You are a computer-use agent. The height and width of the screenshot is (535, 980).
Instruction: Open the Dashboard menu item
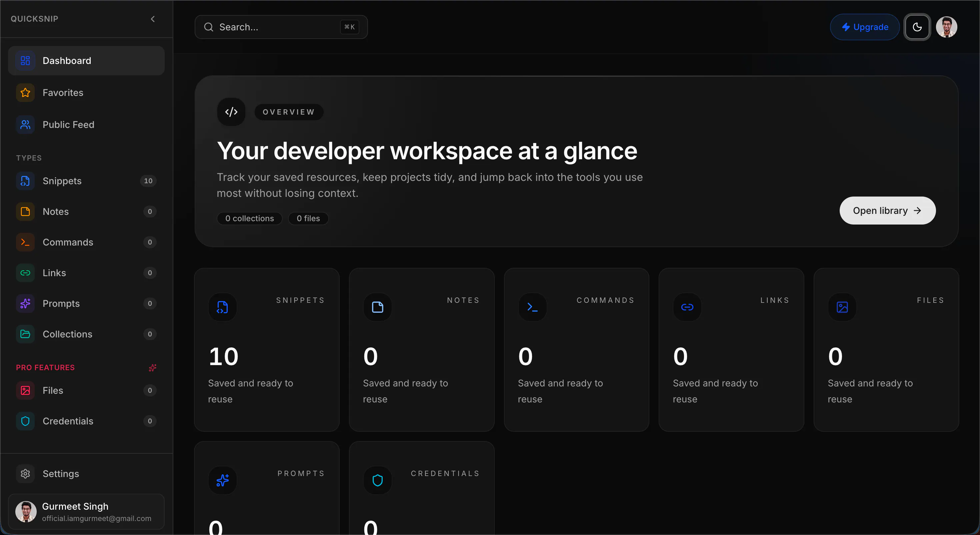[x=86, y=60]
